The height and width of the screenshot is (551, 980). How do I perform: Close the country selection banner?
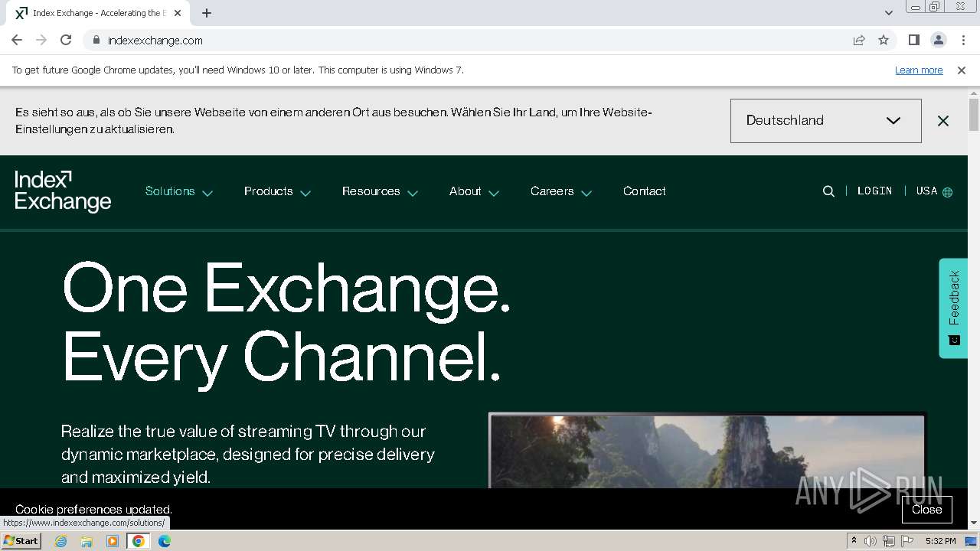coord(943,121)
